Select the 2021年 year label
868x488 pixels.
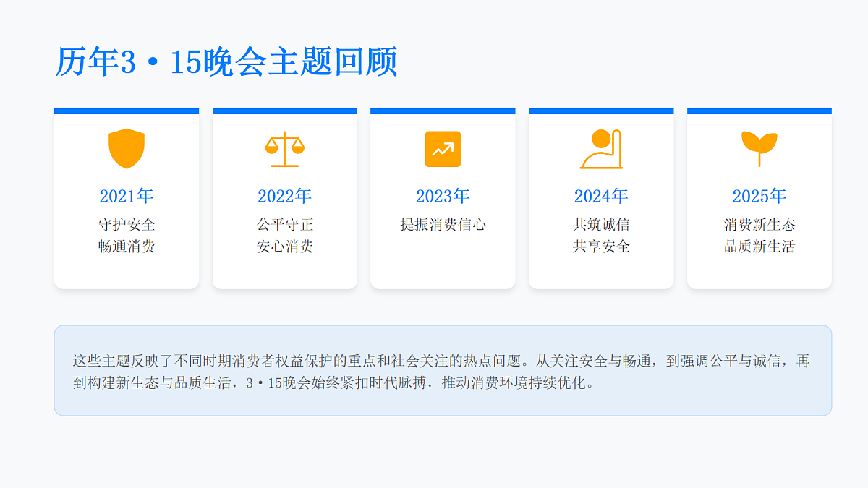127,196
